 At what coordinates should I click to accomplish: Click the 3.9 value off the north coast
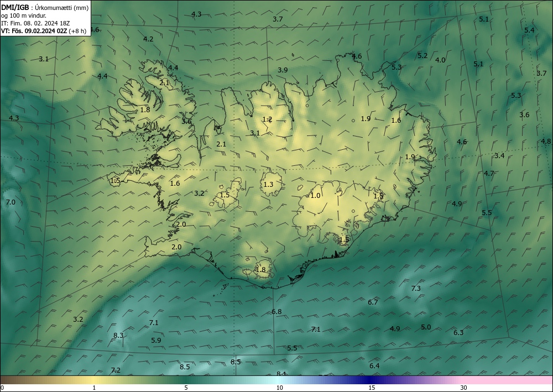pos(283,70)
